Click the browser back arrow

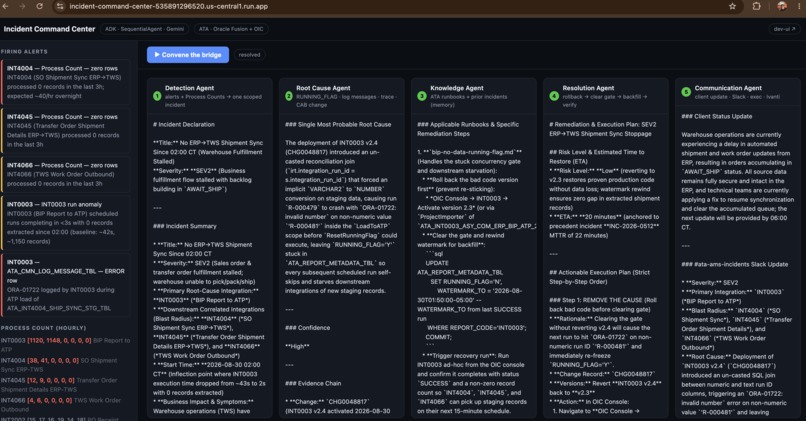coord(6,6)
